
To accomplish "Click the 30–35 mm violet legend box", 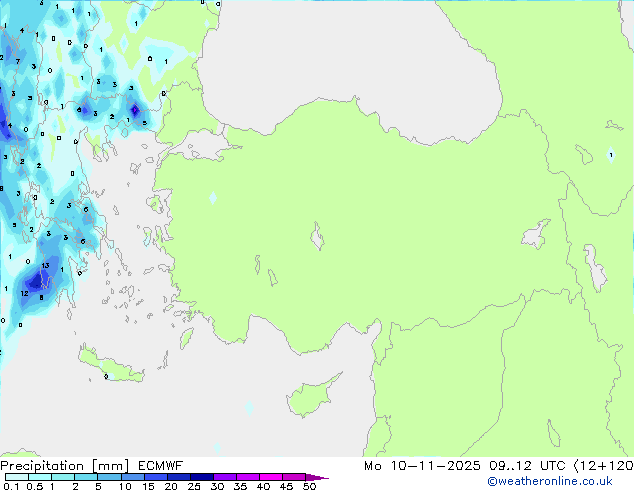I will pos(224,477).
